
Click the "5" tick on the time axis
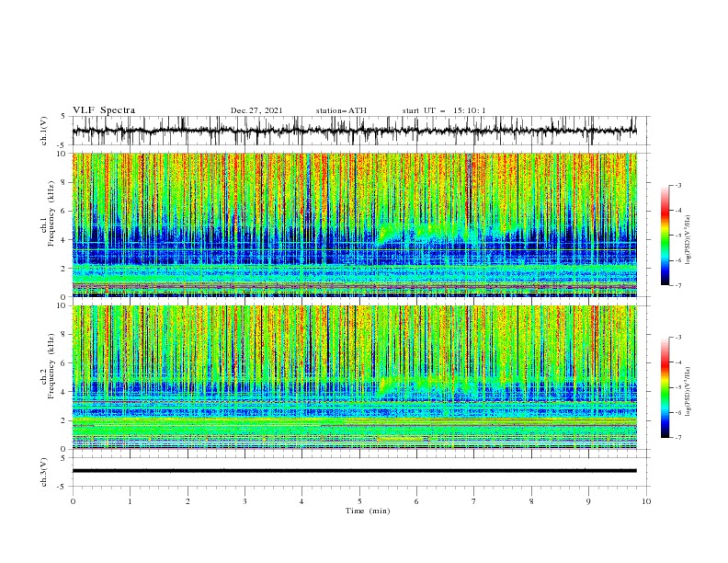[359, 501]
